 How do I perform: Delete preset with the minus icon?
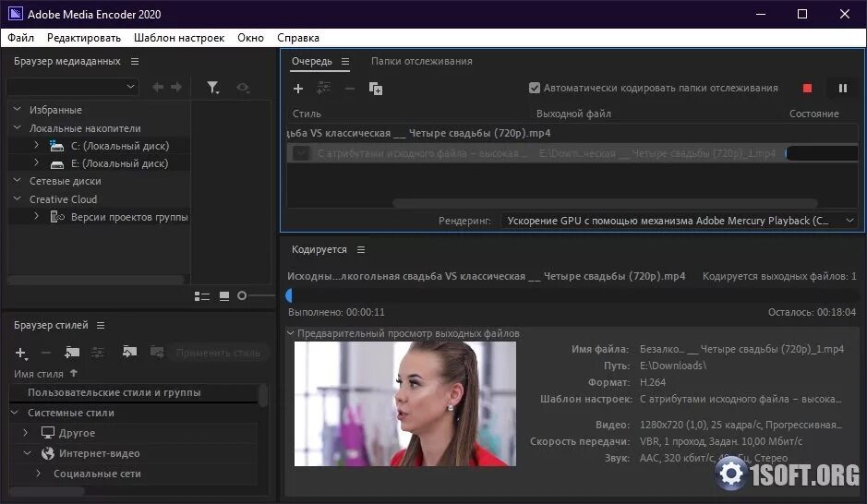coord(46,353)
